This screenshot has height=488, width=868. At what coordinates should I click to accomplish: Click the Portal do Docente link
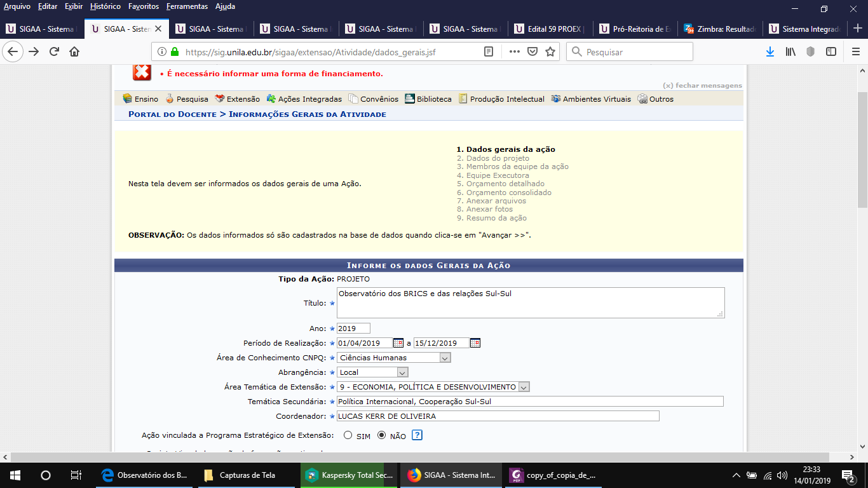[172, 114]
